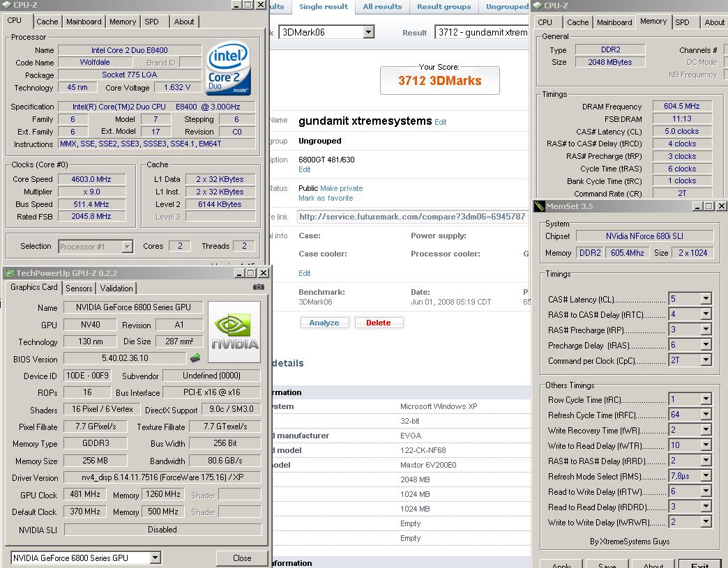Image resolution: width=728 pixels, height=568 pixels.
Task: Click the Analyze button
Action: click(x=324, y=323)
